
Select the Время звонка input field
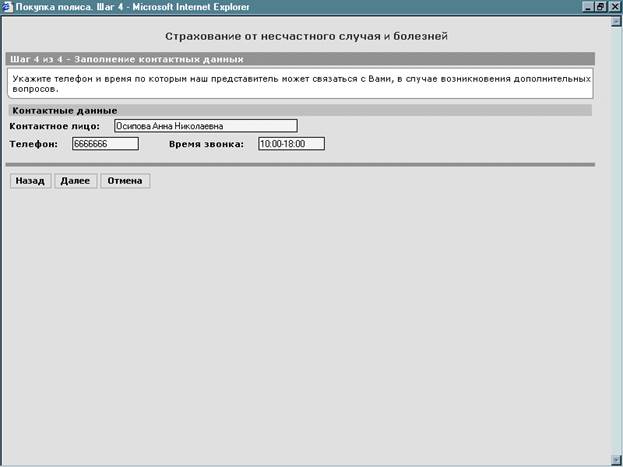(291, 144)
